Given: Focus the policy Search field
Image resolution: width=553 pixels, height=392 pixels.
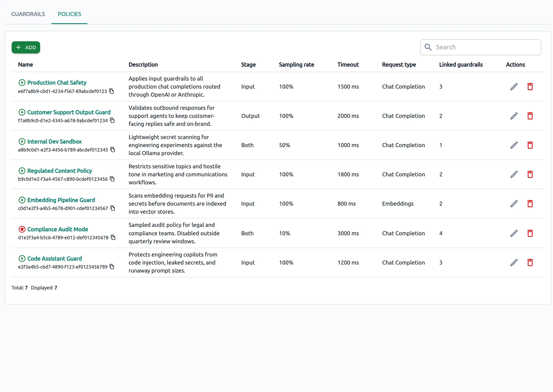Looking at the screenshot, I should [x=481, y=47].
